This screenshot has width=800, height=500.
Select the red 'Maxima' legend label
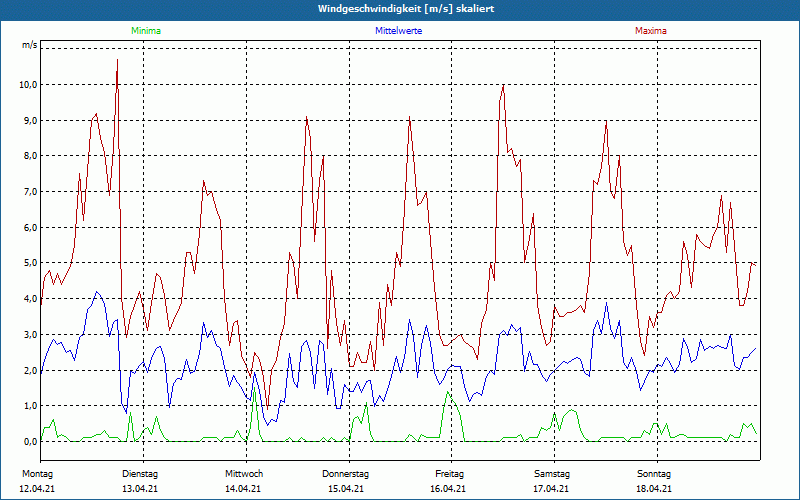click(651, 31)
